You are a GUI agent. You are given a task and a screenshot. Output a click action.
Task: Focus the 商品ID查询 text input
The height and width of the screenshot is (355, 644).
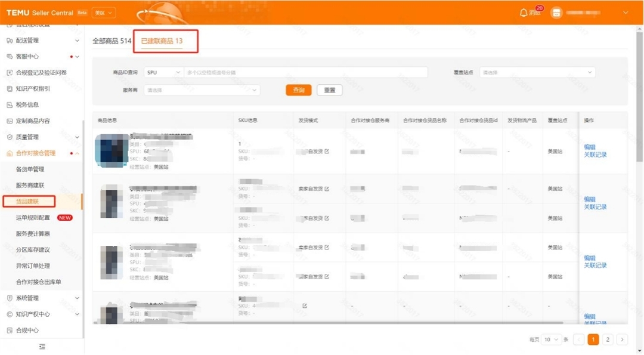(x=305, y=72)
